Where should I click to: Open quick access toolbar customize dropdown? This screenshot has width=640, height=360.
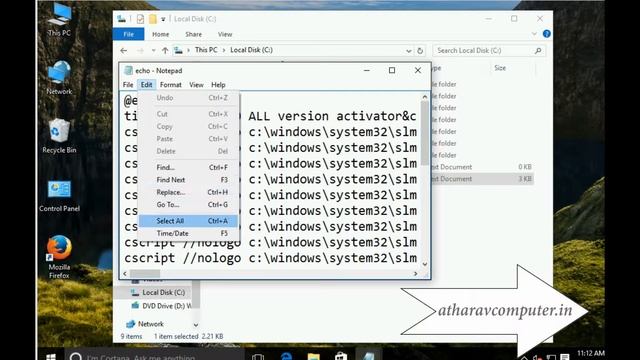pyautogui.click(x=163, y=19)
